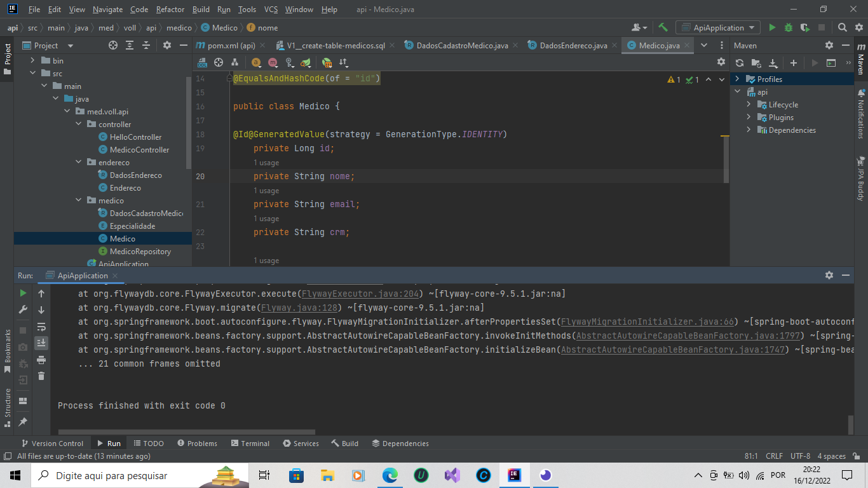
Task: Open the Refactor menu
Action: pyautogui.click(x=170, y=10)
